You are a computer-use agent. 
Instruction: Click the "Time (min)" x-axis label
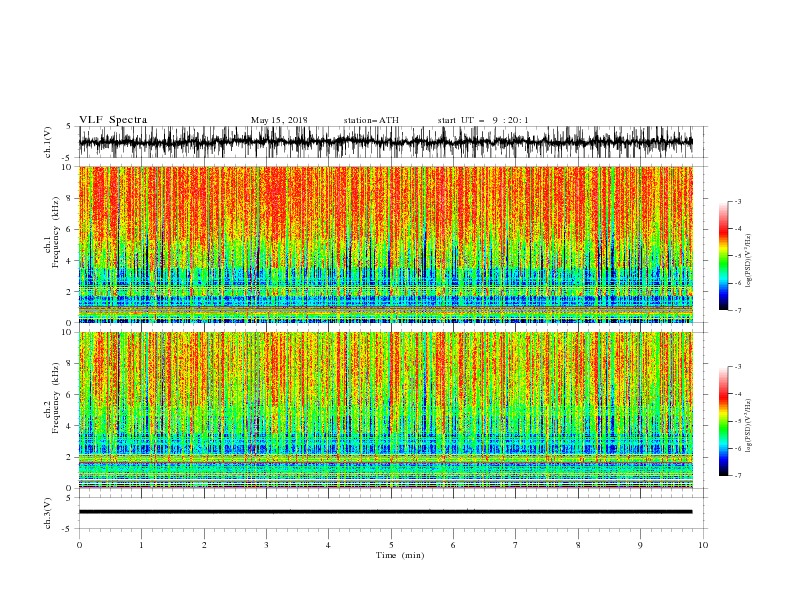pos(400,555)
